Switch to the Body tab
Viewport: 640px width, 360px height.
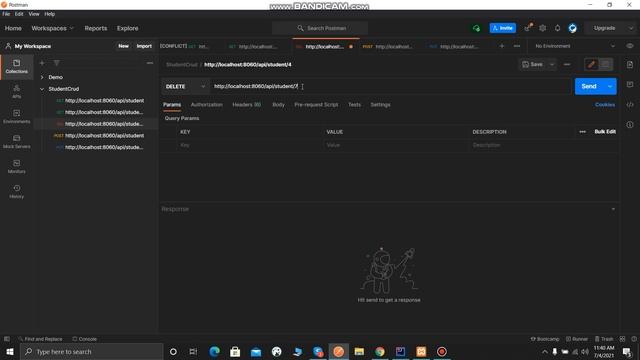[x=278, y=104]
